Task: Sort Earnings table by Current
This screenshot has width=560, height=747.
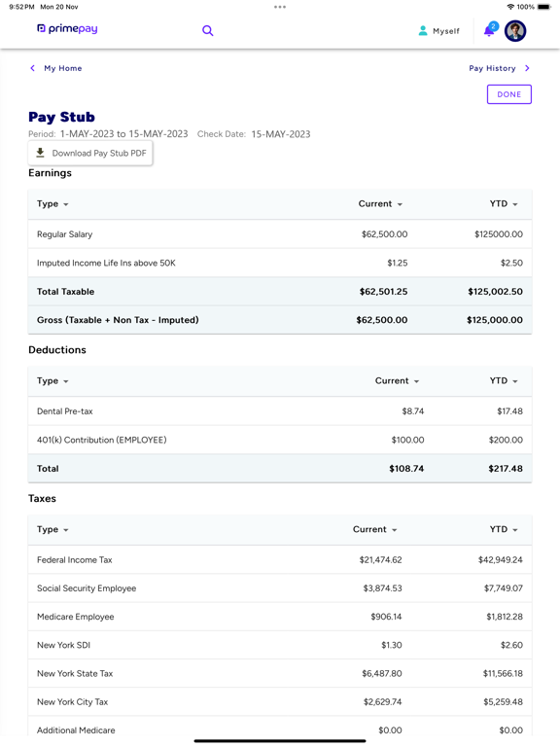Action: (x=380, y=204)
